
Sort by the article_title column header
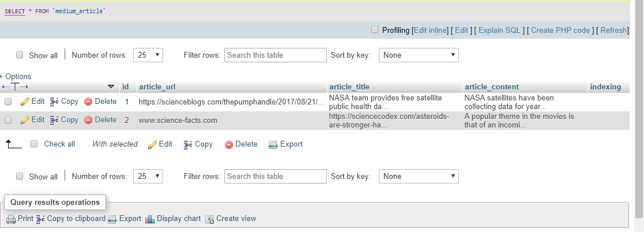point(349,87)
